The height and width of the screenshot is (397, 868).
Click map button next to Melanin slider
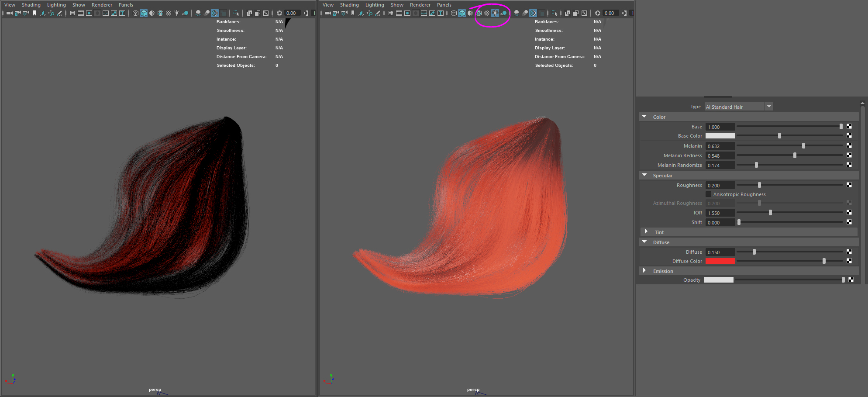point(849,146)
